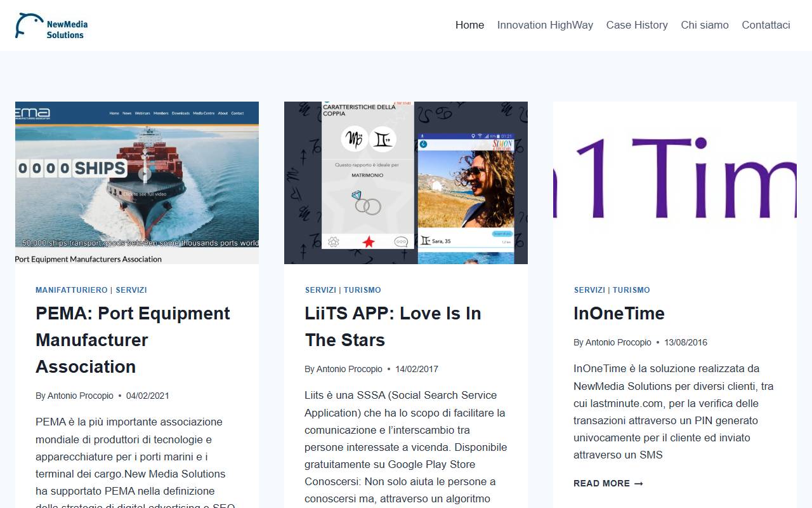Select the SERVIZI category on LiiTS card
The height and width of the screenshot is (508, 812).
[x=320, y=290]
